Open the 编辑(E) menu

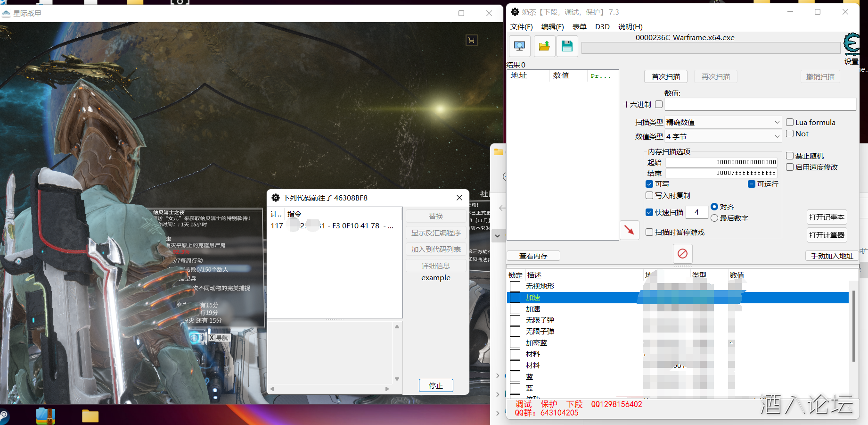[x=552, y=26]
